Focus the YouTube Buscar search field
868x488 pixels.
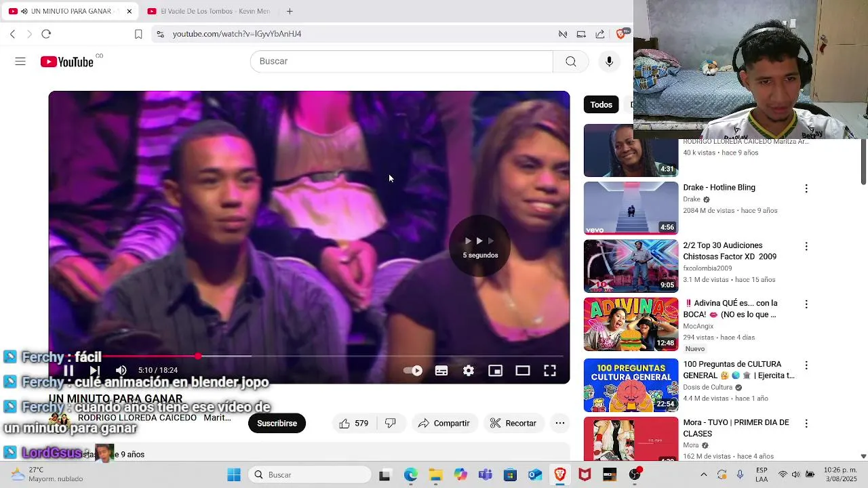point(401,62)
